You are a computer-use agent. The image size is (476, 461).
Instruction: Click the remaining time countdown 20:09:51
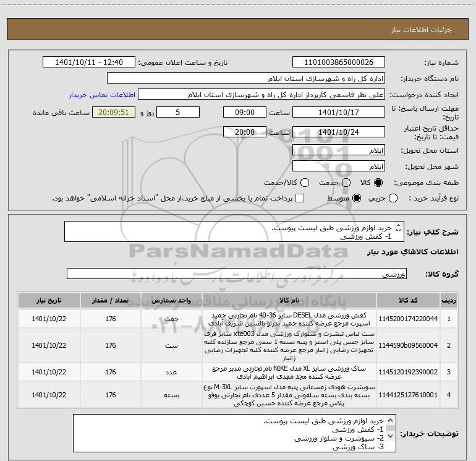[114, 112]
